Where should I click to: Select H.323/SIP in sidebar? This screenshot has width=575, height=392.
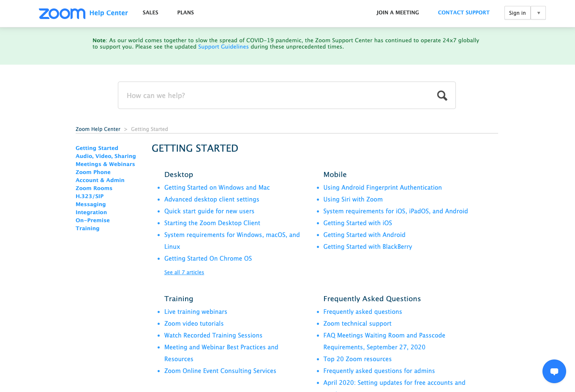click(90, 196)
